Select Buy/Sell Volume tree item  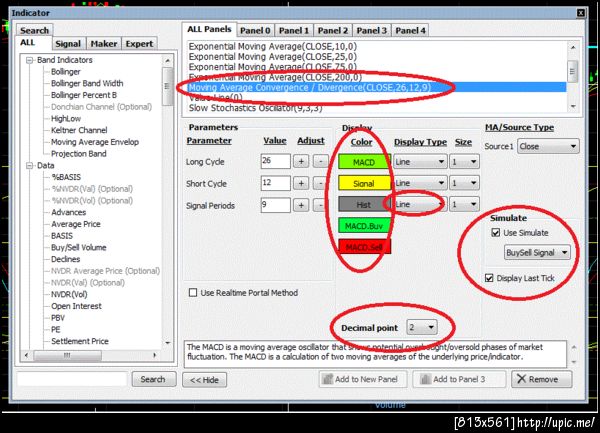[x=79, y=247]
